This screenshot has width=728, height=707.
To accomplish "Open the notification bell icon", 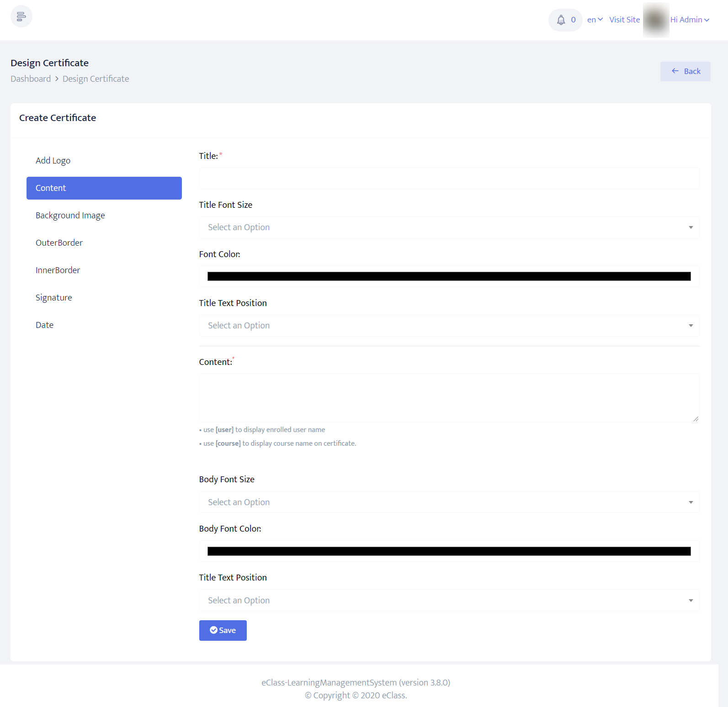I will [561, 20].
